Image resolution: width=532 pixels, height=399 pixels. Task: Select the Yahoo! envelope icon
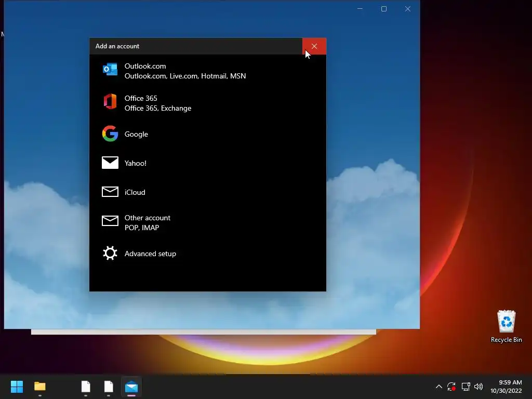pyautogui.click(x=110, y=163)
